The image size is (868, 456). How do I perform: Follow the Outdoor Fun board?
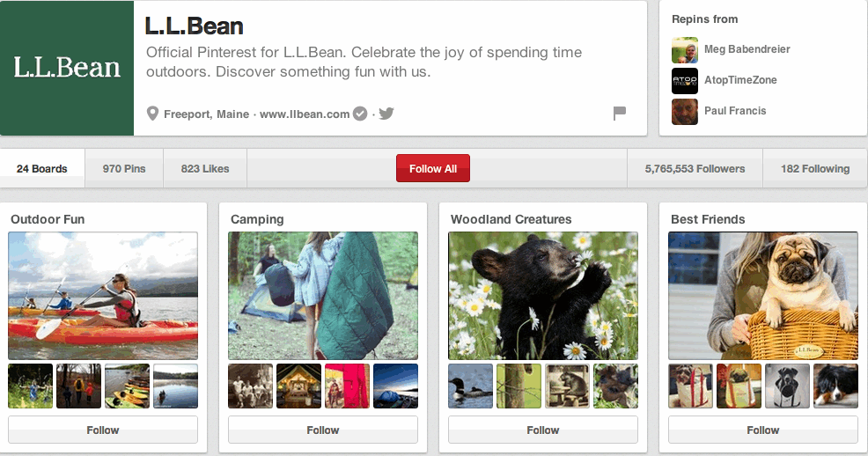[x=103, y=430]
